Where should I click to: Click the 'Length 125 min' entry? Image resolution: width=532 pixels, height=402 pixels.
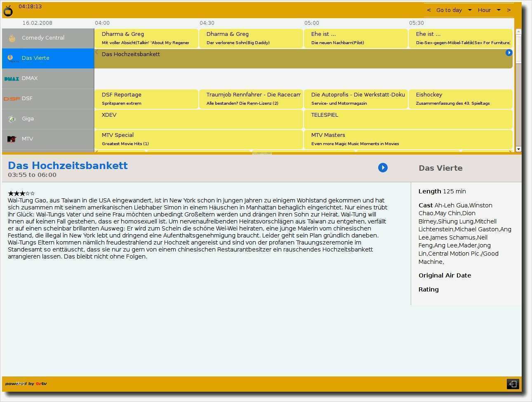(x=442, y=191)
